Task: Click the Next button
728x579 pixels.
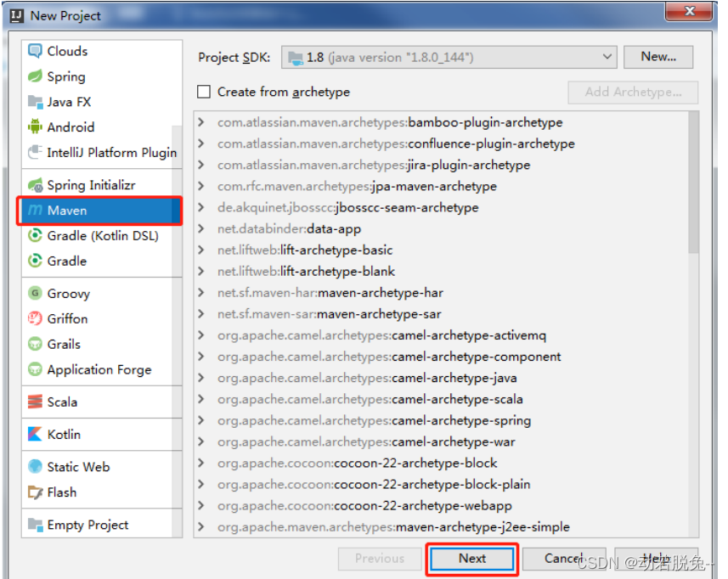Action: pos(472,559)
